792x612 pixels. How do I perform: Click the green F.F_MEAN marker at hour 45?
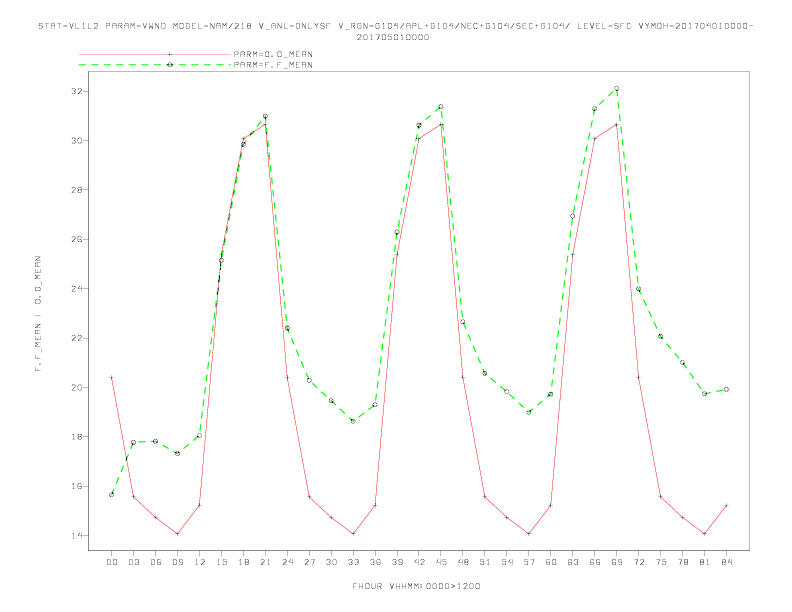(x=441, y=107)
